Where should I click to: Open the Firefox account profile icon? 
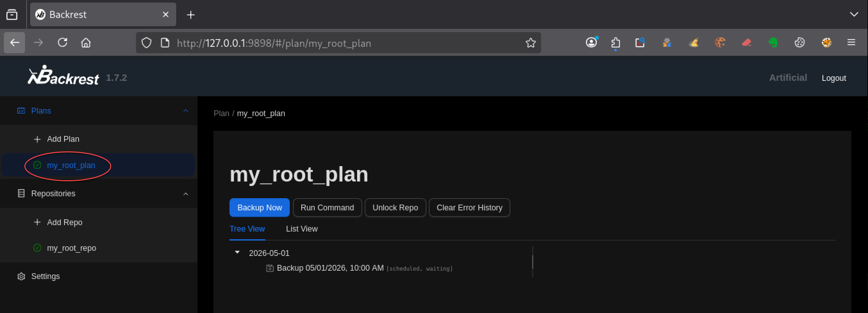pos(591,43)
